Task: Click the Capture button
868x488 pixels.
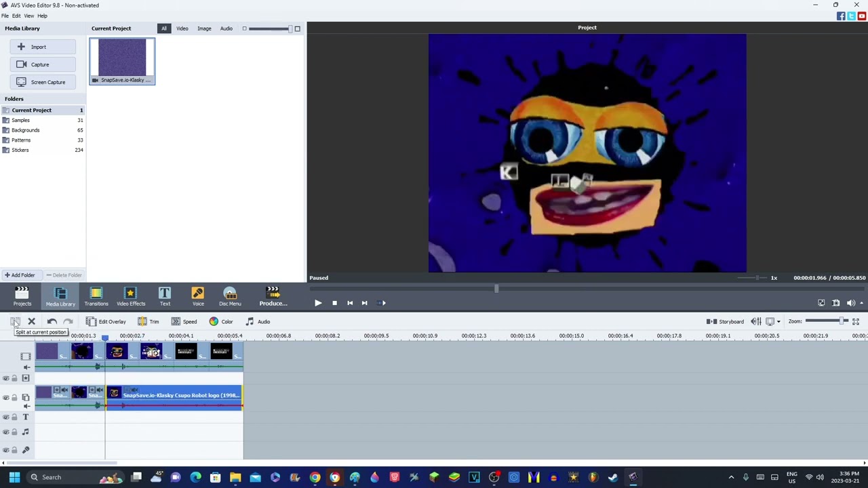Action: (x=43, y=64)
